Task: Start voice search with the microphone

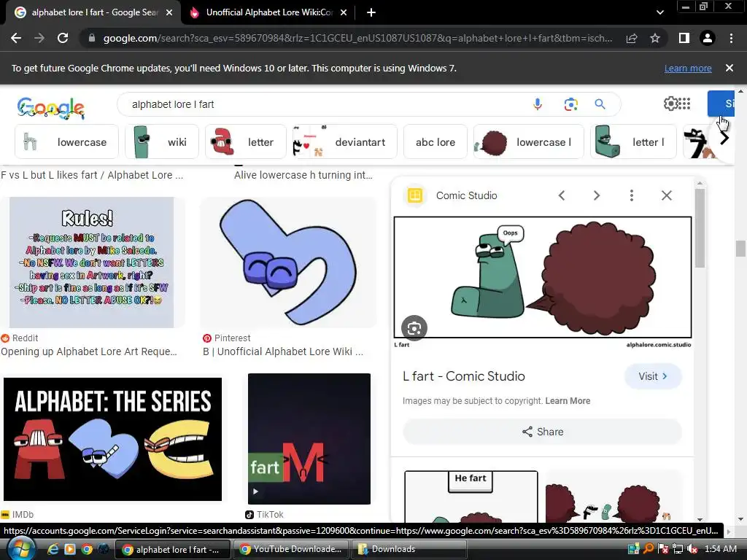Action: coord(538,104)
